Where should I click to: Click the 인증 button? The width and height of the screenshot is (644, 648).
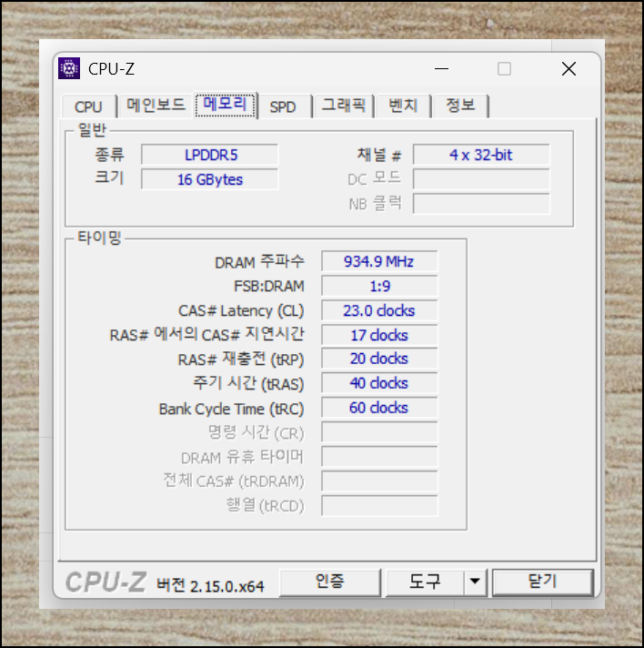(329, 582)
